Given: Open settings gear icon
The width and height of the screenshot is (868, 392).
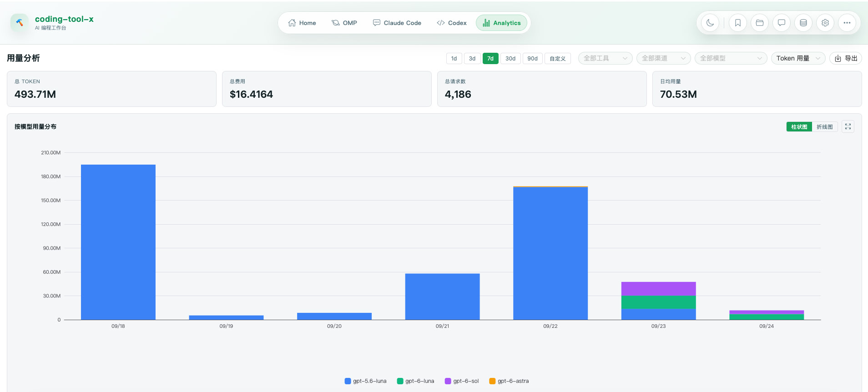Looking at the screenshot, I should (825, 23).
